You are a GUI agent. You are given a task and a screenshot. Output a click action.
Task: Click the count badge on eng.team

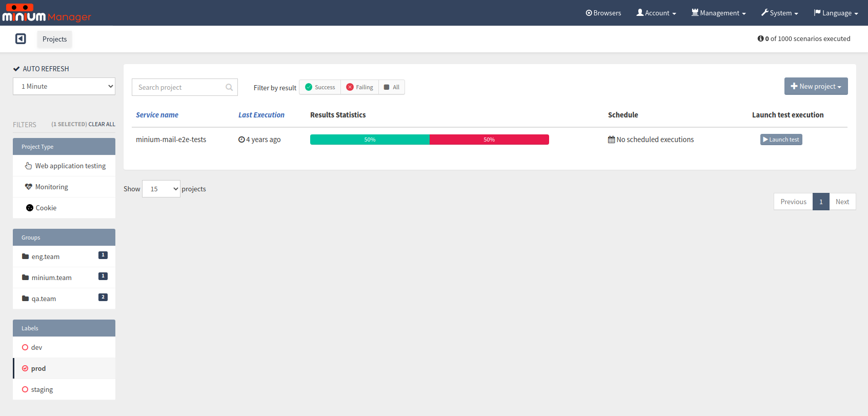pyautogui.click(x=103, y=255)
